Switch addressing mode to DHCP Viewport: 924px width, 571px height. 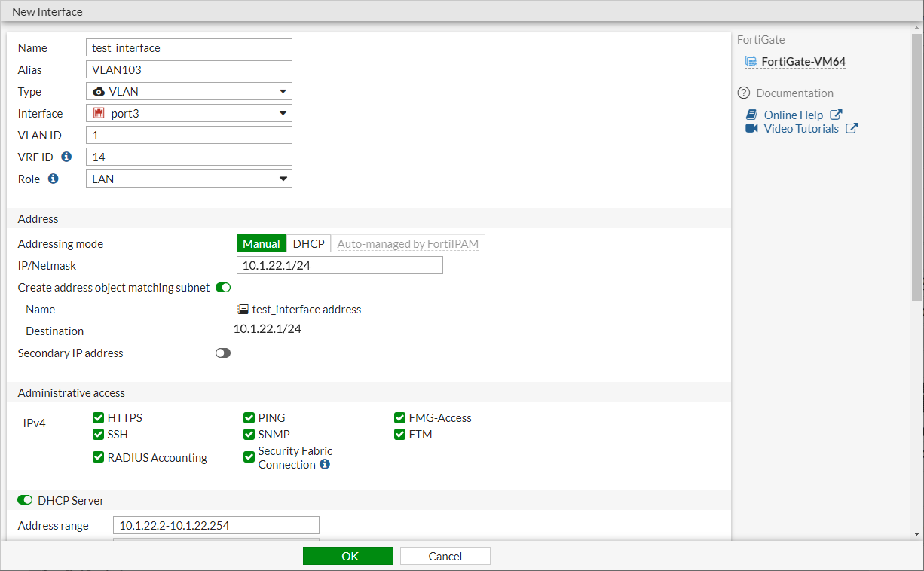click(309, 243)
